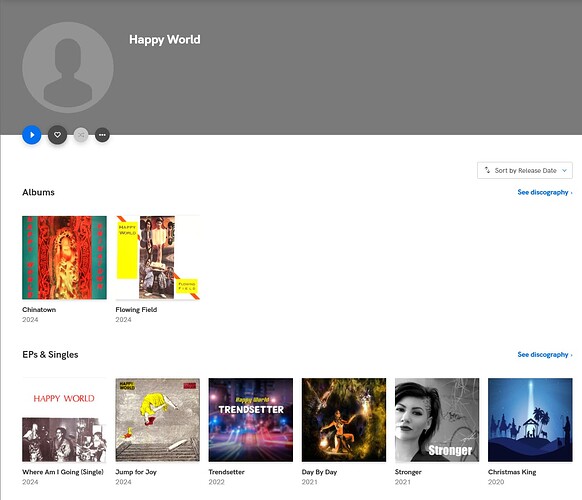Open the Jump for Joy cover art

tap(157, 420)
